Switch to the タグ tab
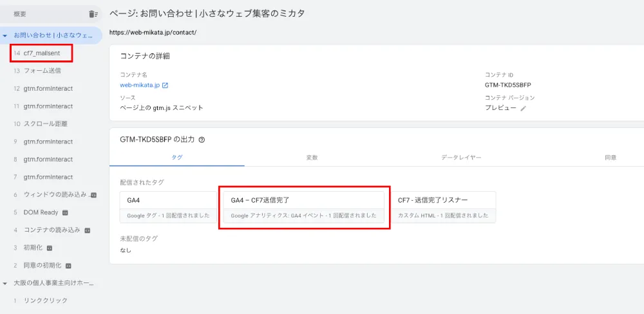This screenshot has width=644, height=314. coord(177,158)
